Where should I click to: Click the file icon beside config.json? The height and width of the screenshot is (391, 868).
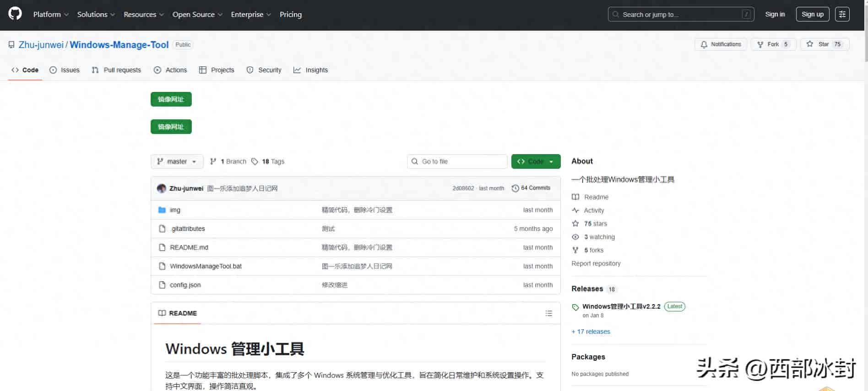[x=162, y=285]
